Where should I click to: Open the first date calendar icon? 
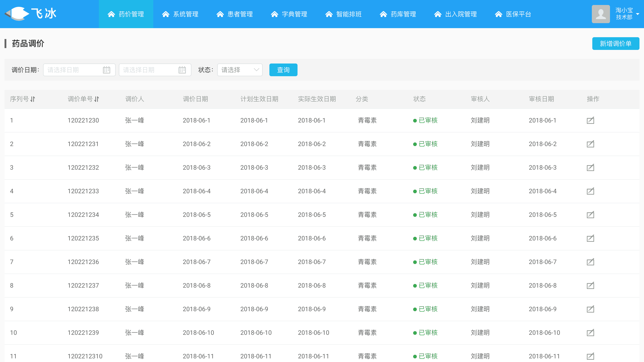[x=107, y=70]
